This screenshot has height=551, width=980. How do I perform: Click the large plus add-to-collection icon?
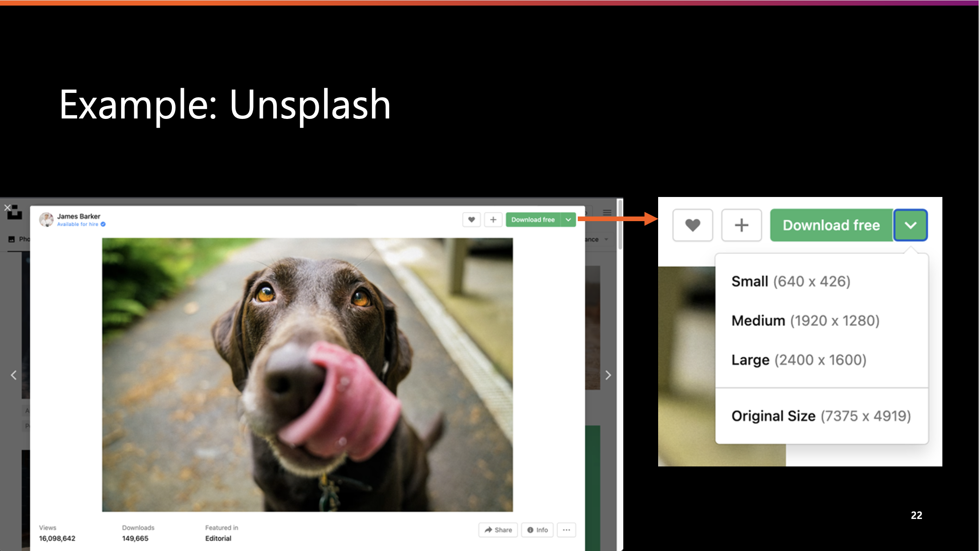pyautogui.click(x=741, y=225)
